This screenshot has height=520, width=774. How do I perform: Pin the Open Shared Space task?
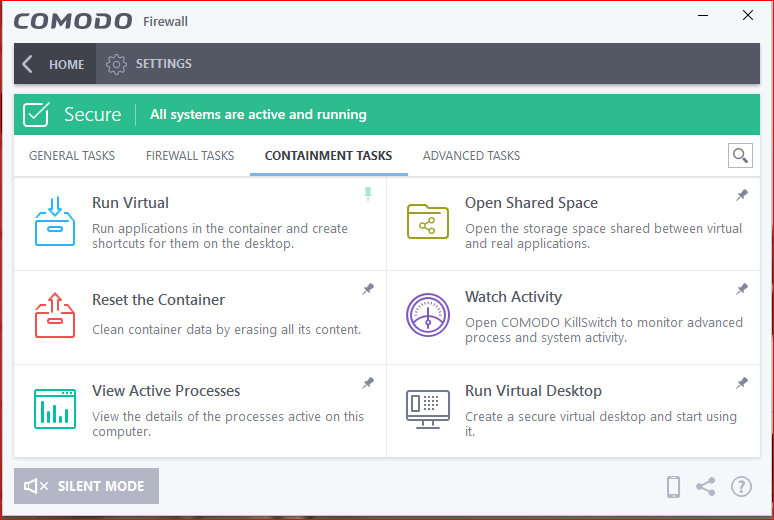(x=741, y=195)
